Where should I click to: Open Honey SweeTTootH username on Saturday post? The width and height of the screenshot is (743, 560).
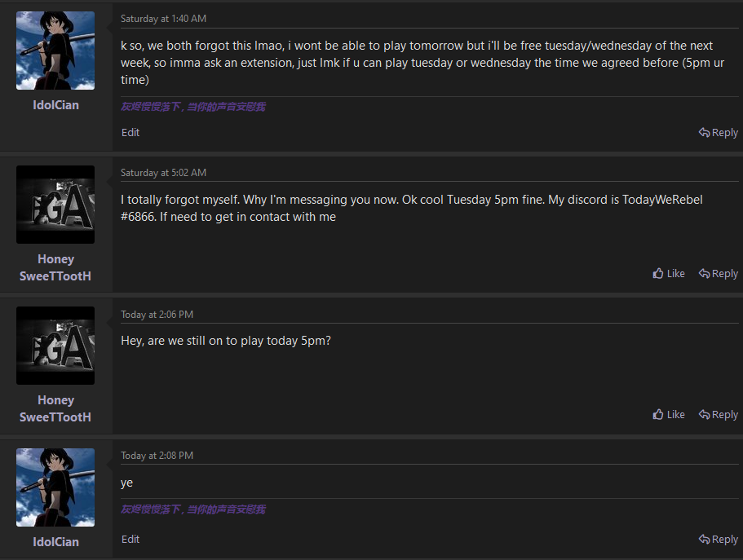pos(55,267)
